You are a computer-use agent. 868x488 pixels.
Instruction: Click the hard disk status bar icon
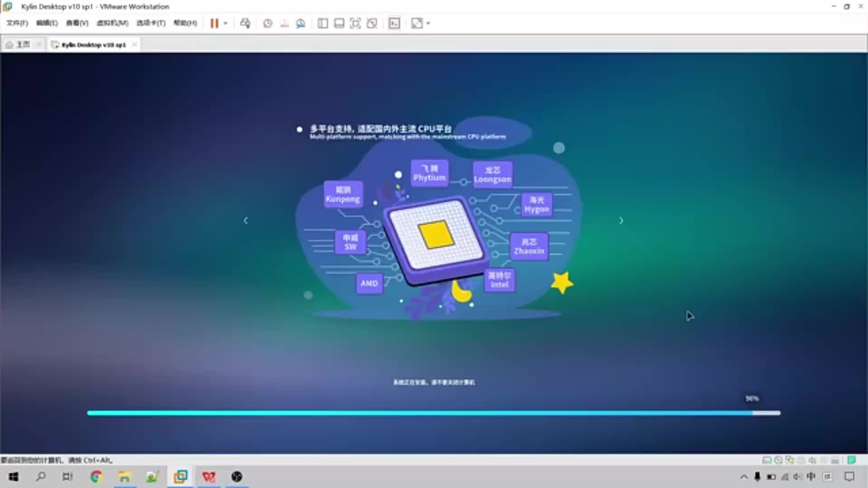tap(767, 460)
